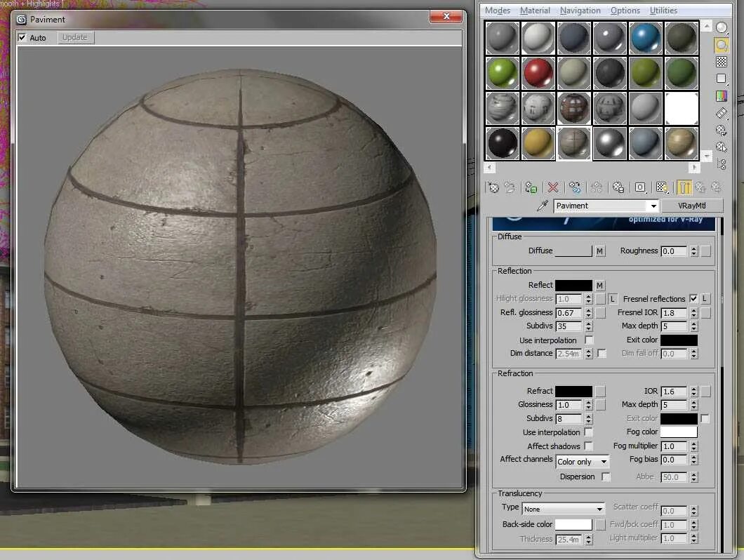Uncheck the Fresnel reflections checkbox
The image size is (744, 560).
point(693,298)
